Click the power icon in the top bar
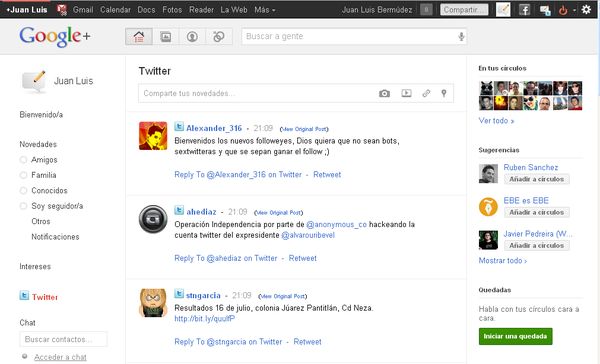Screen dimensions: 600x364 click(x=563, y=10)
